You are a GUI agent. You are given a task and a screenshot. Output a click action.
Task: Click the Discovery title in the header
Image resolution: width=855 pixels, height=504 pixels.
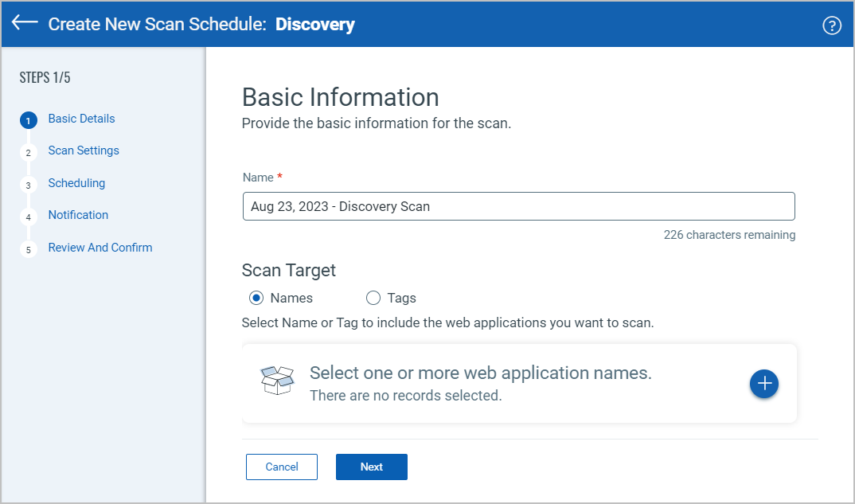click(315, 24)
